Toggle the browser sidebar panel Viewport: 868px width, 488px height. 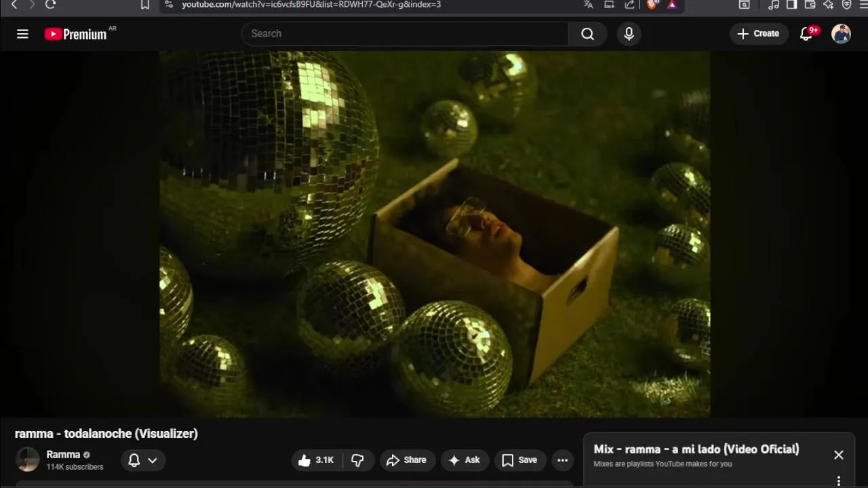click(791, 5)
